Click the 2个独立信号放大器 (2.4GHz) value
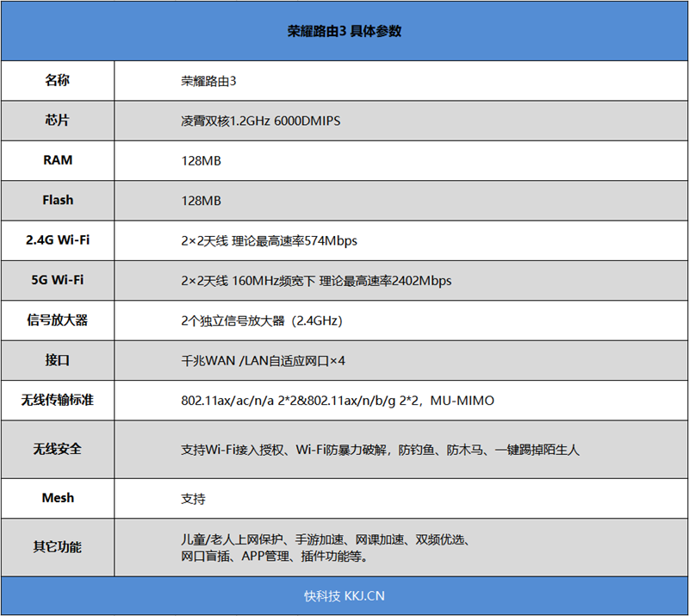 [262, 321]
